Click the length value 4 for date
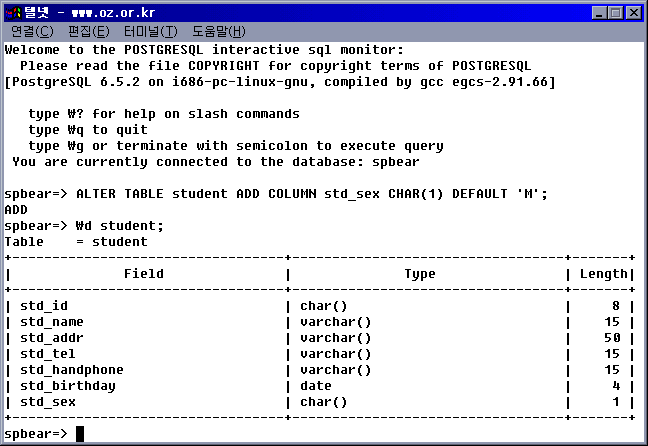The width and height of the screenshot is (648, 446). tap(616, 386)
